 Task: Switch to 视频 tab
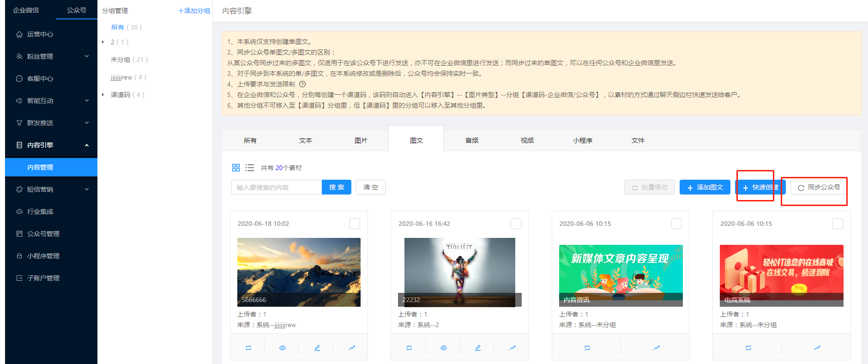pyautogui.click(x=527, y=140)
